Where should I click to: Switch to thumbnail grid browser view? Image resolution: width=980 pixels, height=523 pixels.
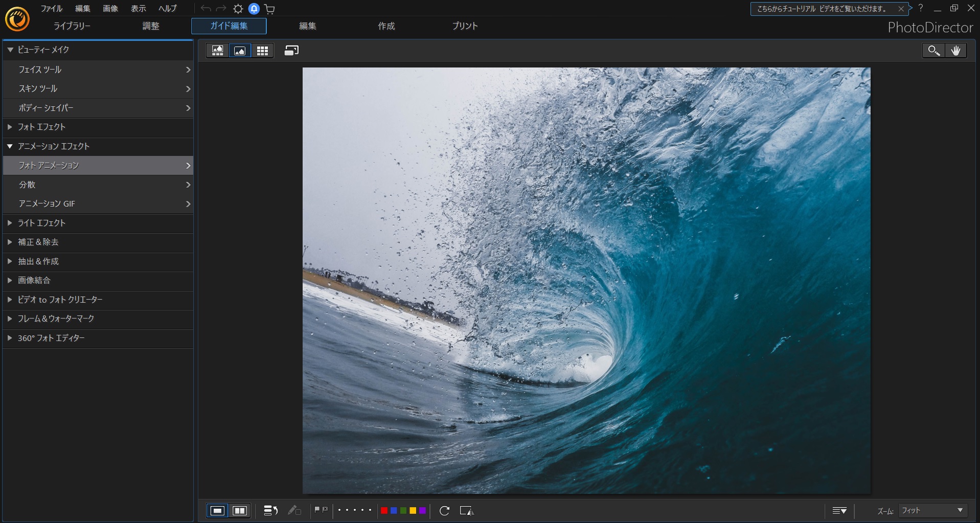click(x=262, y=51)
